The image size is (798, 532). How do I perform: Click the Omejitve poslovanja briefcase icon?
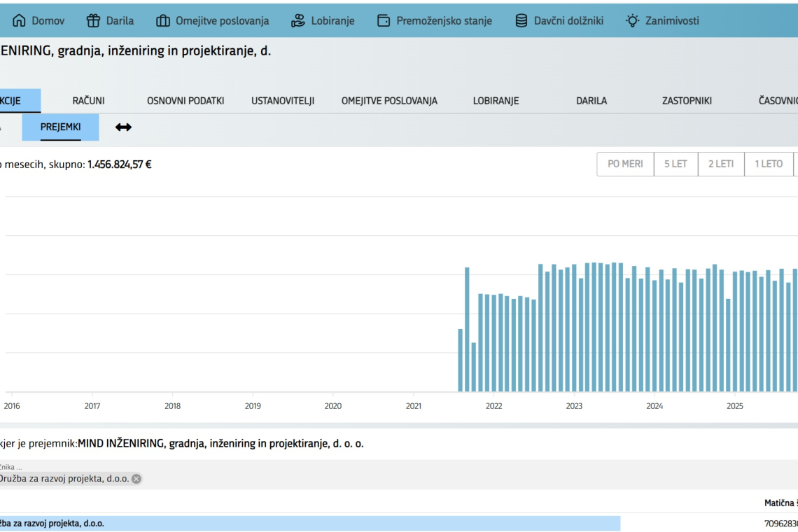[x=163, y=20]
